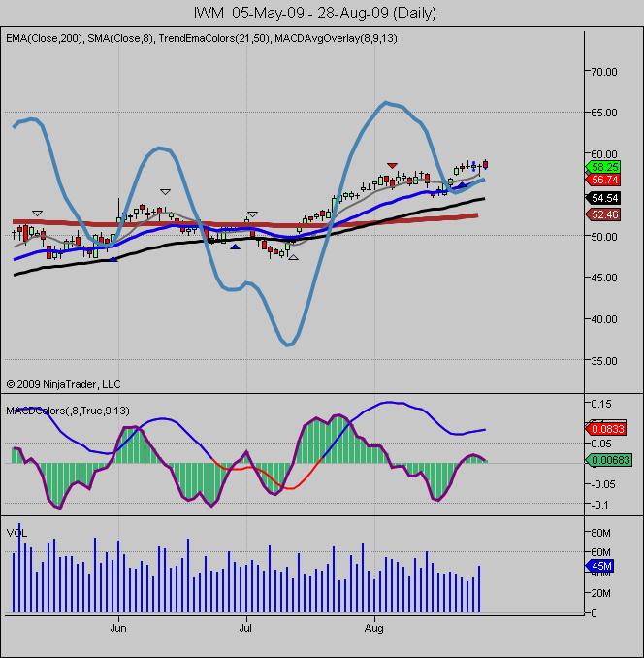Select the black 54.54 price marker
This screenshot has width=644, height=658.
tap(603, 198)
